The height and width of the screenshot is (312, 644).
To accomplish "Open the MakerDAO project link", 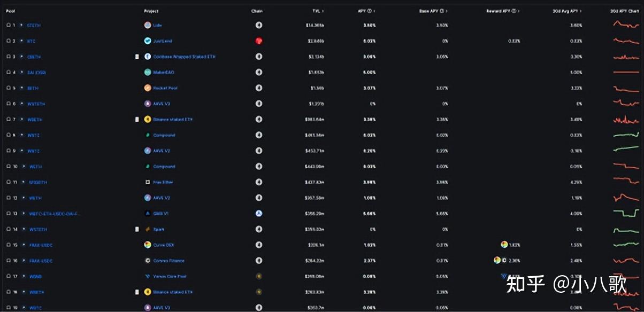I will click(x=164, y=72).
